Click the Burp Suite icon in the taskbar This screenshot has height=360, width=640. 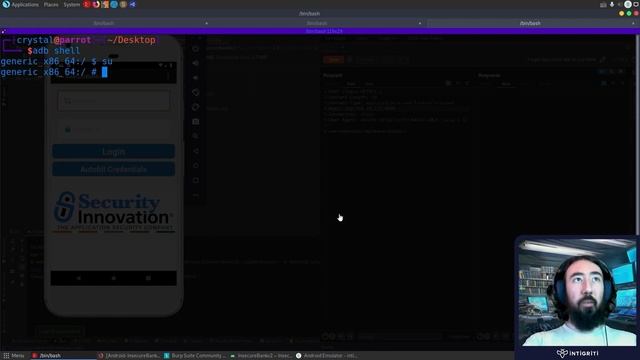[167, 356]
